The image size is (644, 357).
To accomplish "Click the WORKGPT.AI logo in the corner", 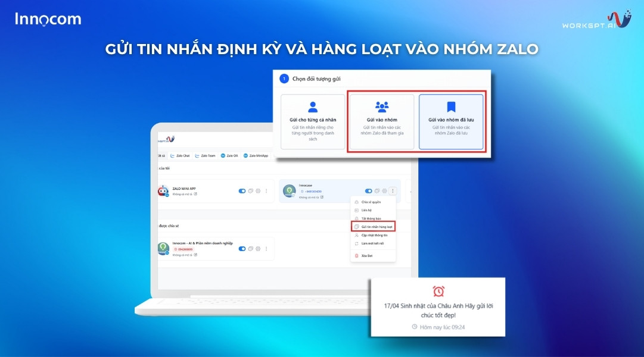I will 596,20.
